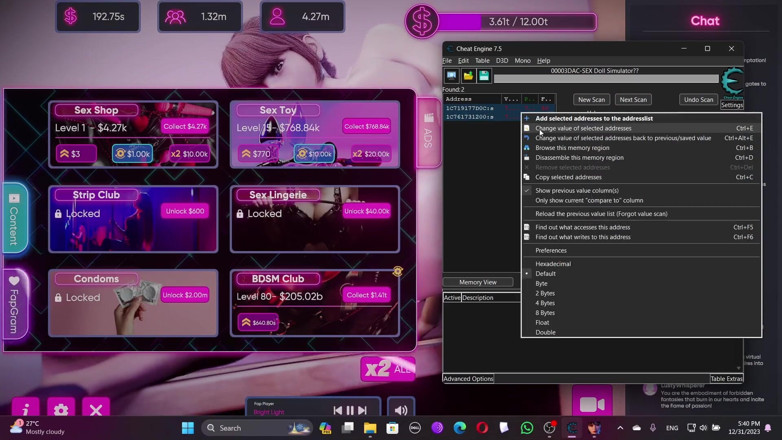This screenshot has height=440, width=782.
Task: Open WhatsApp from the taskbar
Action: pos(527,428)
